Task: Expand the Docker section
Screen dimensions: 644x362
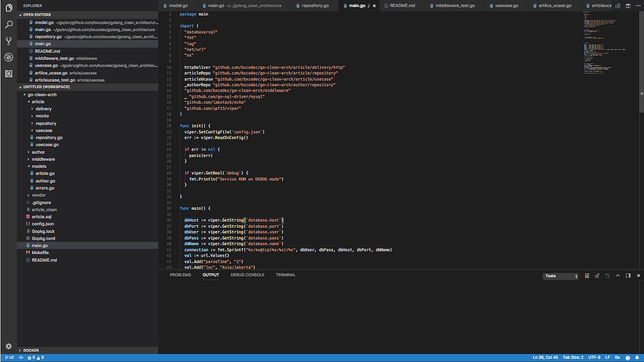Action: click(31, 350)
